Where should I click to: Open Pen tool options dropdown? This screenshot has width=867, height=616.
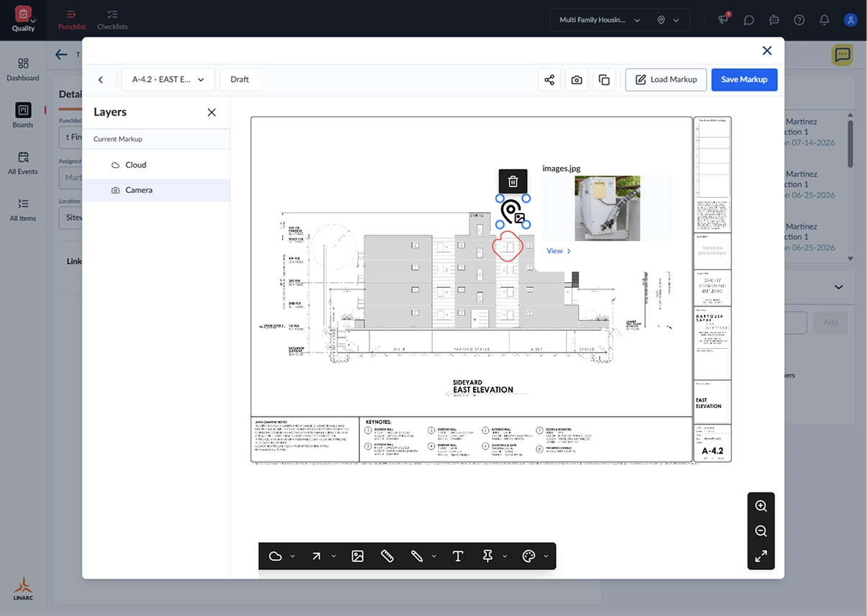tap(433, 556)
